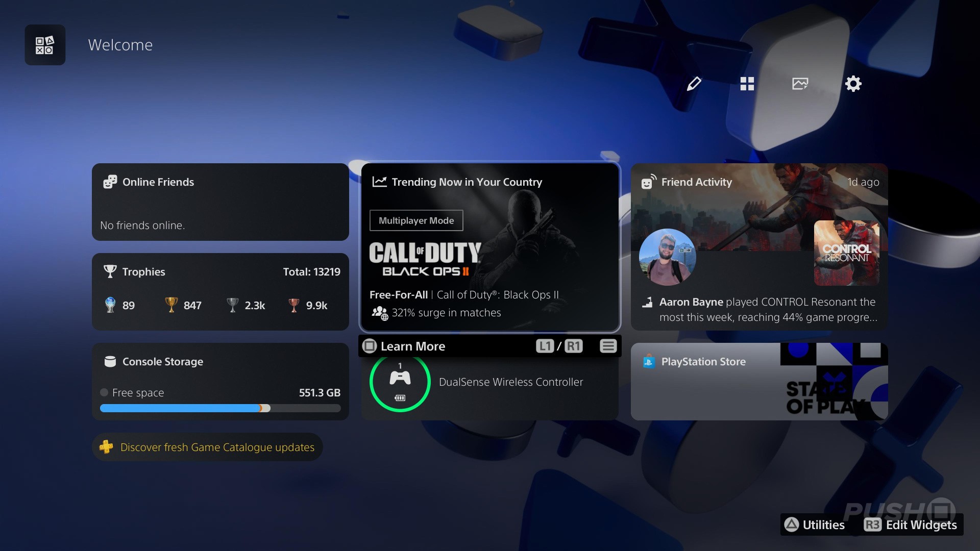Click the Friend Activity smiley icon

(648, 182)
